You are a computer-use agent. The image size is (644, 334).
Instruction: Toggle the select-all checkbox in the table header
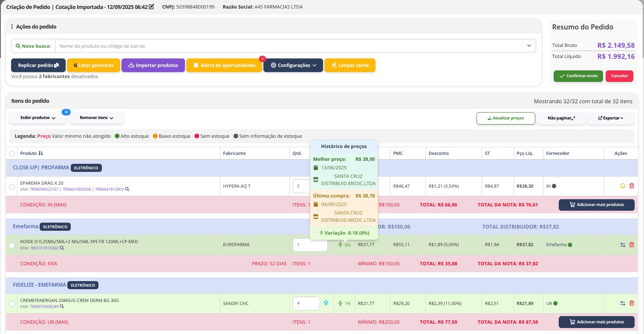[x=12, y=154]
